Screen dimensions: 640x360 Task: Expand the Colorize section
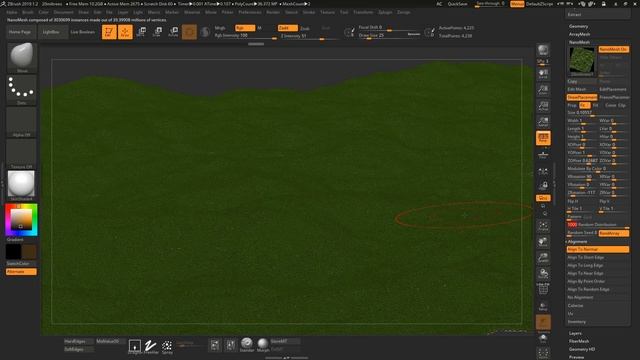[x=576, y=305]
